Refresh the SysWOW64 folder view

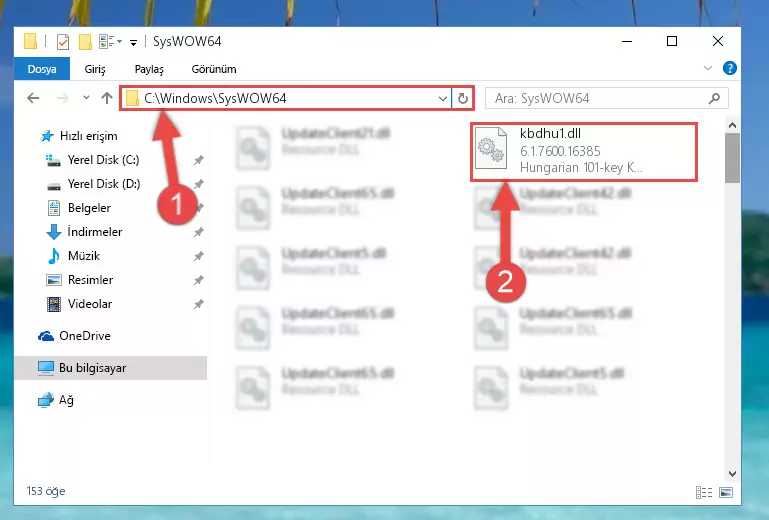point(462,99)
